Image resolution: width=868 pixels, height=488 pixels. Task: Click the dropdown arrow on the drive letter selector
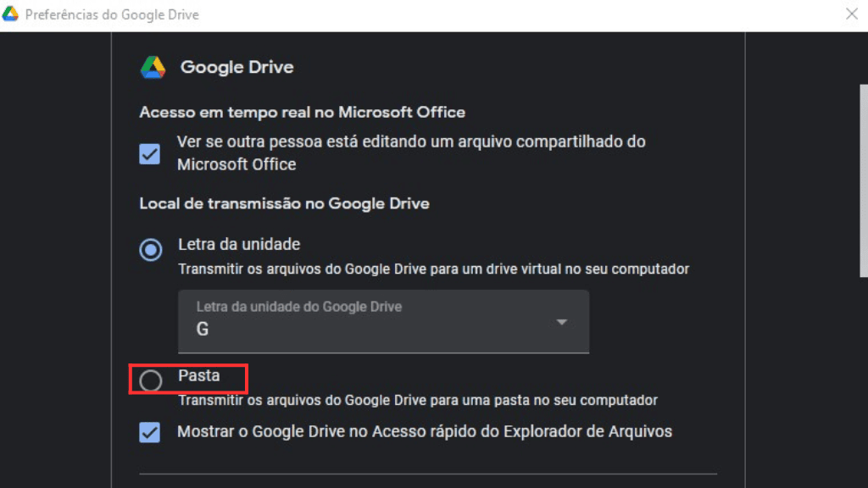(560, 322)
